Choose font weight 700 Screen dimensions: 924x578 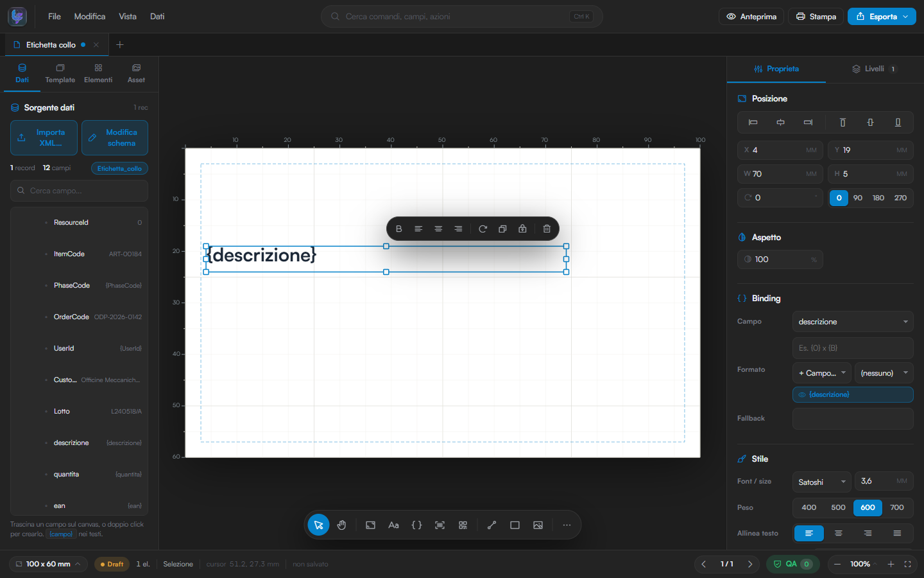point(897,507)
